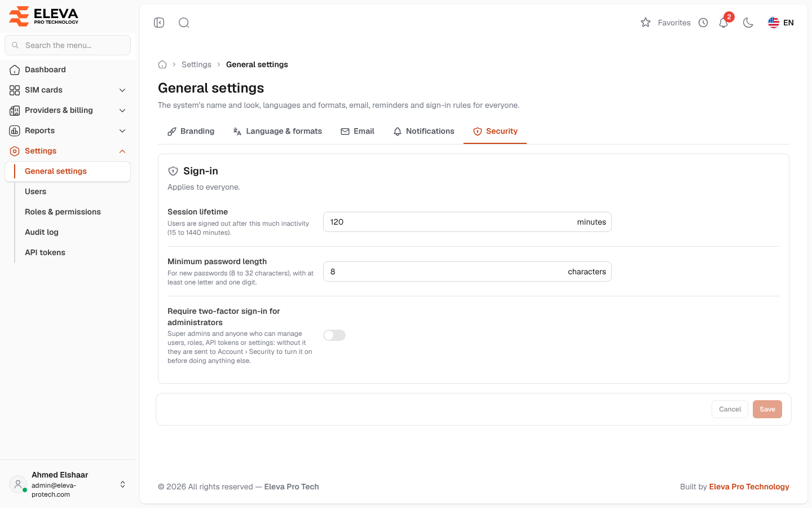Click the user avatar icon
The width and height of the screenshot is (812, 508).
click(x=18, y=484)
